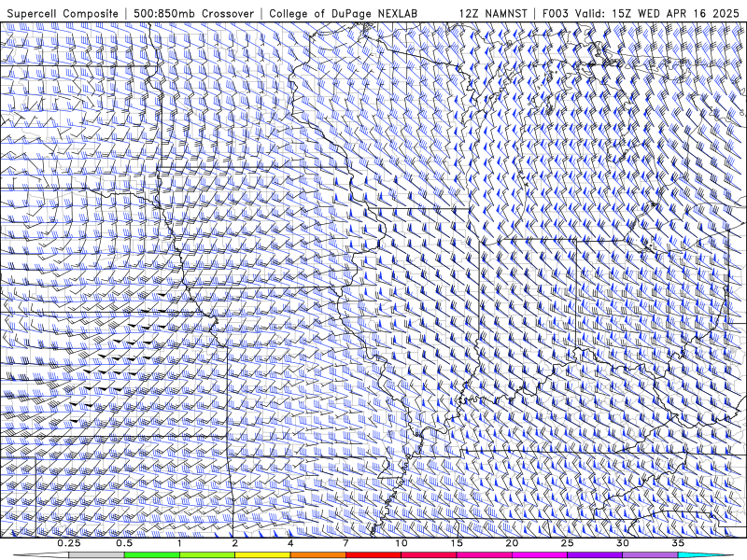This screenshot has width=747, height=560.
Task: Click the lavender 30–35 color bar segment
Action: pos(650,555)
